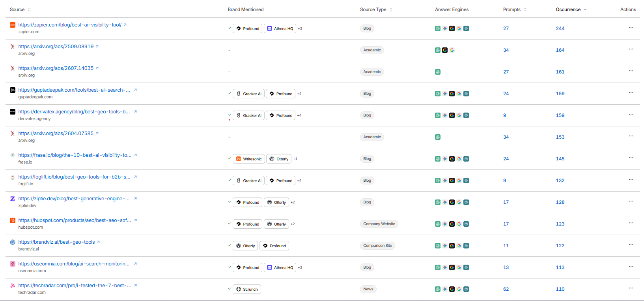The height and width of the screenshot is (301, 644).
Task: Click the Zapier favicon in the first row
Action: click(x=13, y=25)
